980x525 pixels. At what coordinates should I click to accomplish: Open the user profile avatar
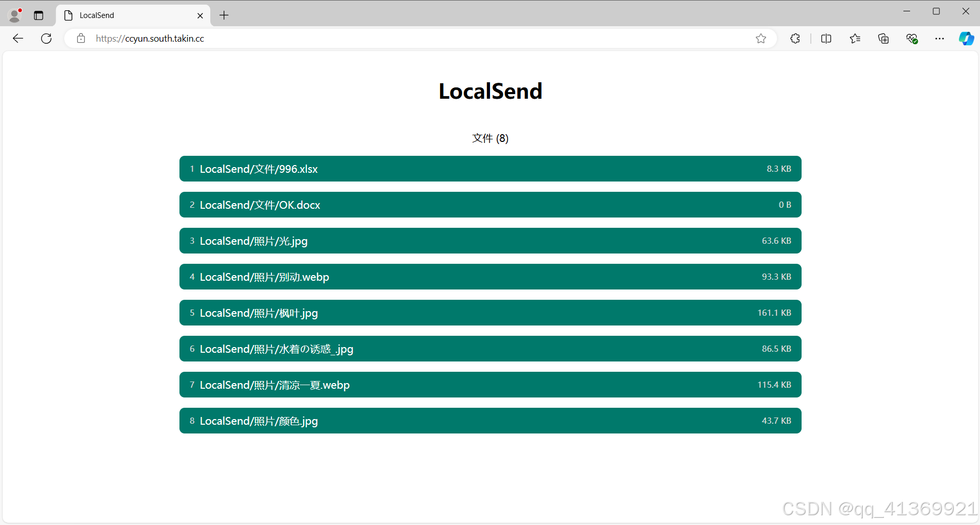pos(15,15)
